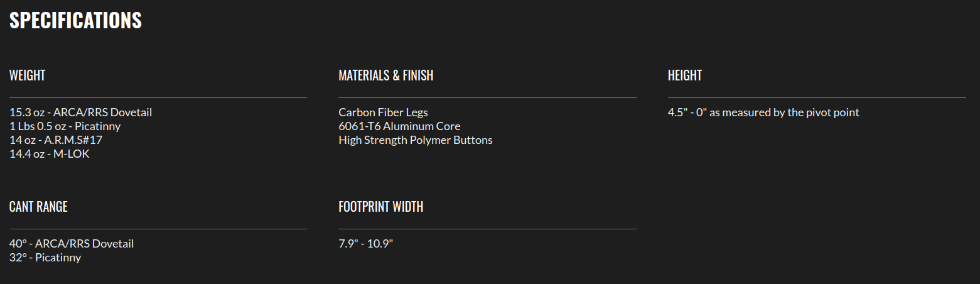Select the height pivot point measurement text
The height and width of the screenshot is (284, 980).
click(x=763, y=112)
